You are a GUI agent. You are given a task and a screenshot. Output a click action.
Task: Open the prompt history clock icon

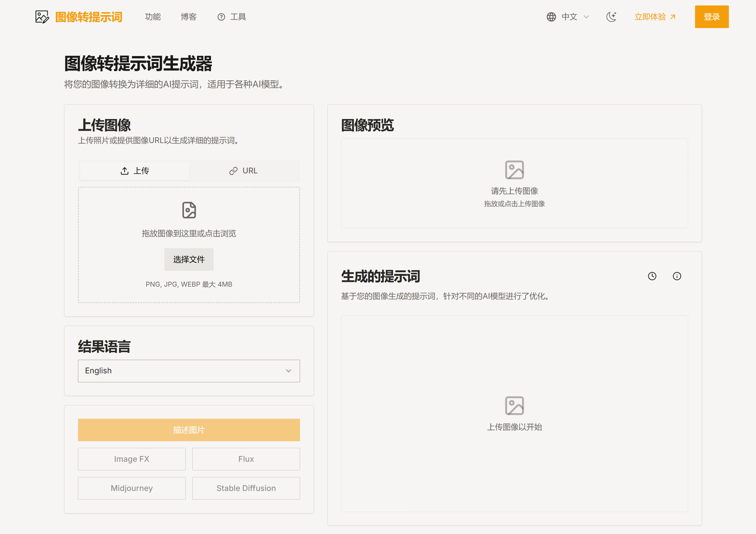click(x=652, y=276)
